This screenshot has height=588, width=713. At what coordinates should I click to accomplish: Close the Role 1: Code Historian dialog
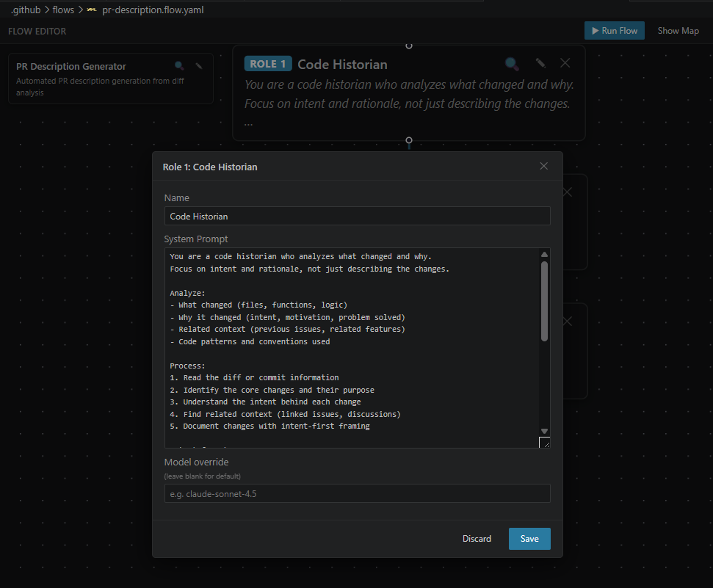coord(544,166)
